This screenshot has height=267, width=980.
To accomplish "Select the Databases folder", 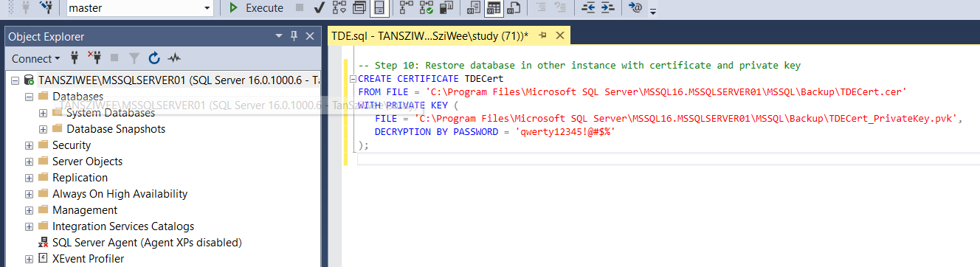I will pyautogui.click(x=77, y=97).
